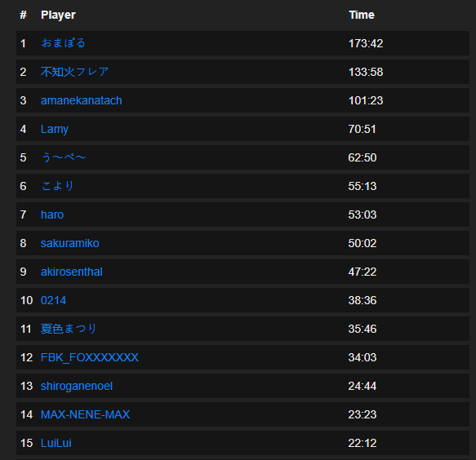
Task: Click the LuiLui player name
Action: coord(56,443)
